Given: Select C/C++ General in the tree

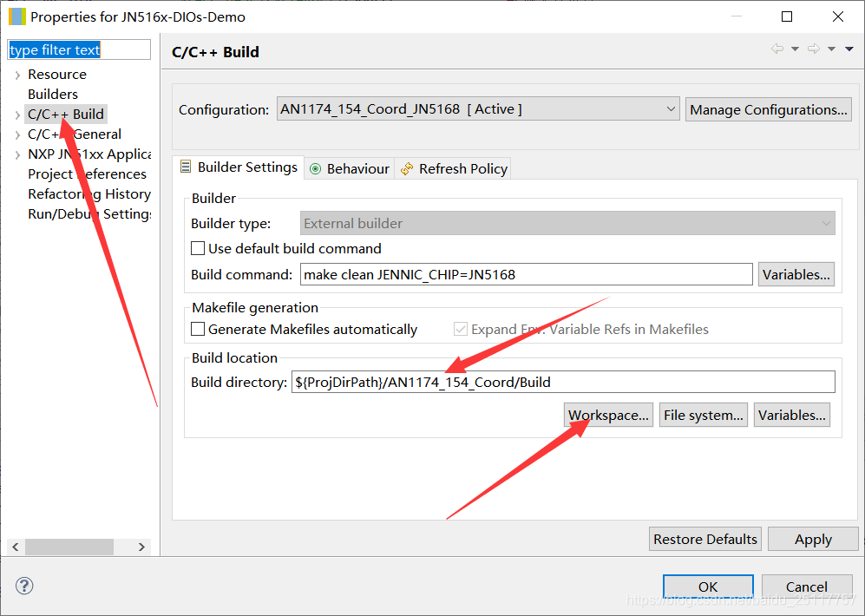Looking at the screenshot, I should pyautogui.click(x=75, y=134).
